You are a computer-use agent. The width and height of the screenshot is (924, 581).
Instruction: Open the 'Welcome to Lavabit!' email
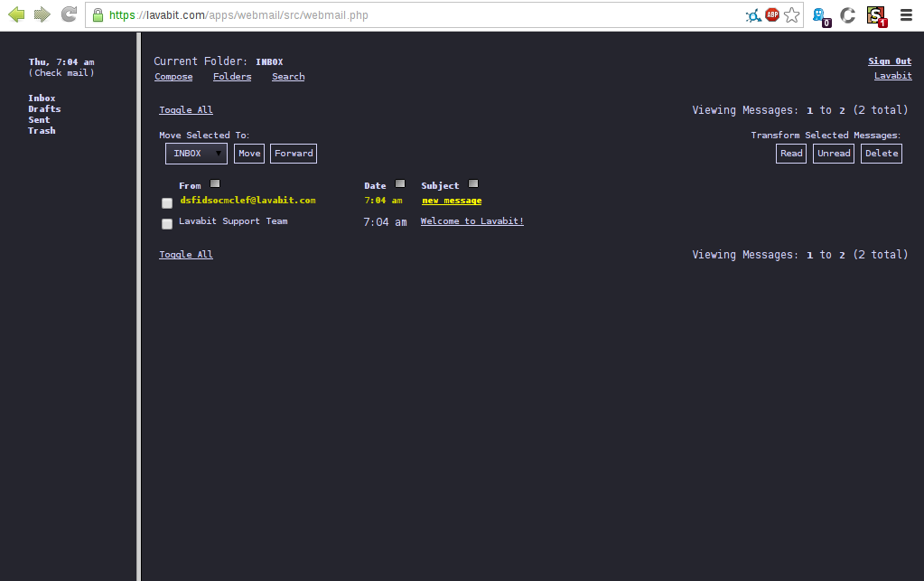[x=472, y=221]
